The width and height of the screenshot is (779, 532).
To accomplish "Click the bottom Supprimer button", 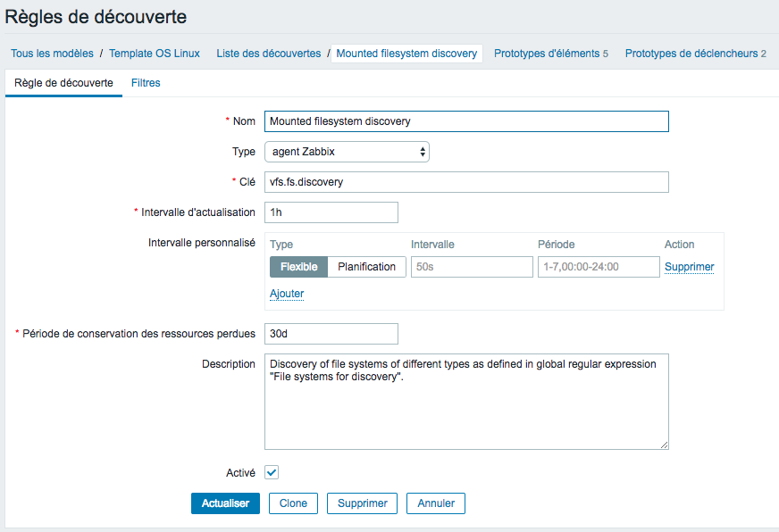I will 362,503.
